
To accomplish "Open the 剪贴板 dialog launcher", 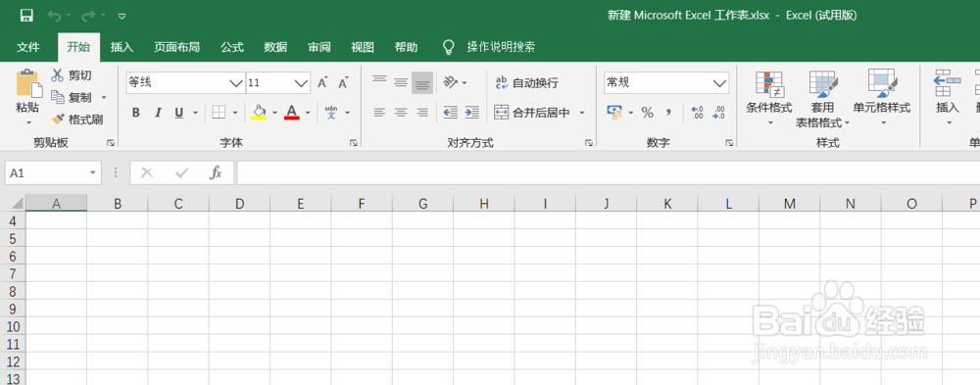I will point(111,143).
